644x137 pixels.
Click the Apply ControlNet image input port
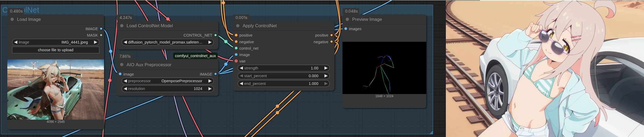tap(236, 55)
